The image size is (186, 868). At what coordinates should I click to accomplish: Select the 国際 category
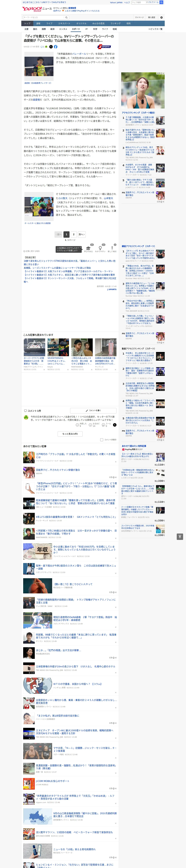click(x=44, y=29)
